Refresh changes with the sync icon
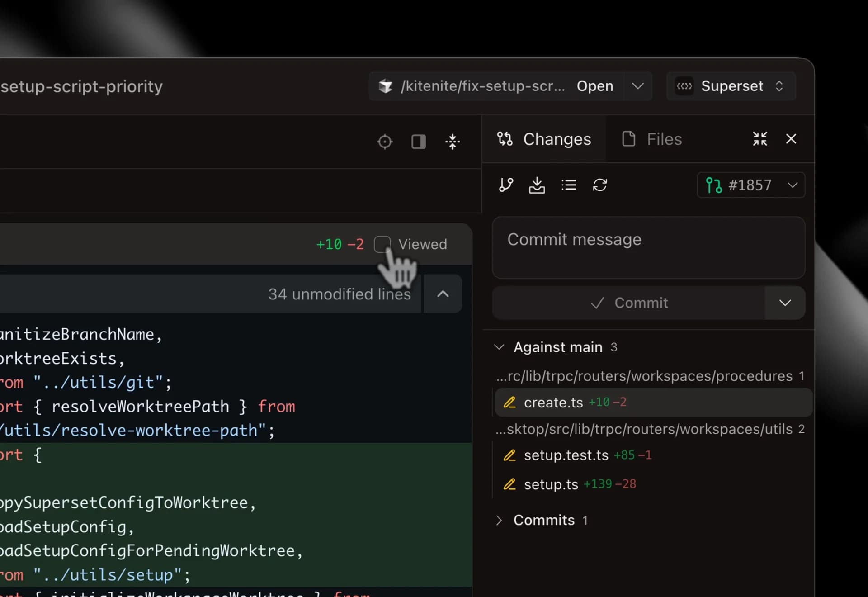The width and height of the screenshot is (868, 597). 600,185
